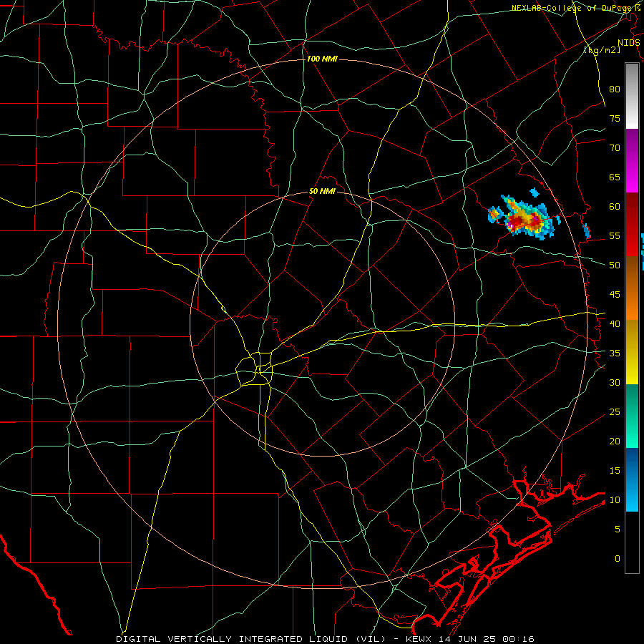This screenshot has width=644, height=644.
Task: Select the 45 value on the VIL scale
Action: coord(615,295)
